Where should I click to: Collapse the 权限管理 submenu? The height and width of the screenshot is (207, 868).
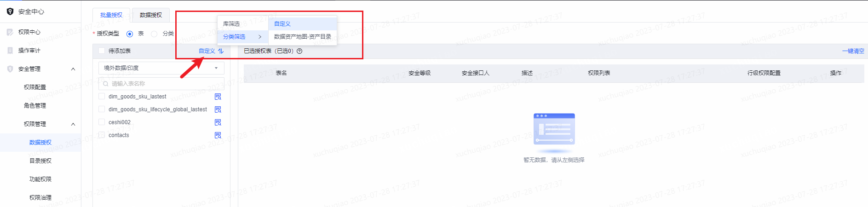pyautogui.click(x=73, y=124)
